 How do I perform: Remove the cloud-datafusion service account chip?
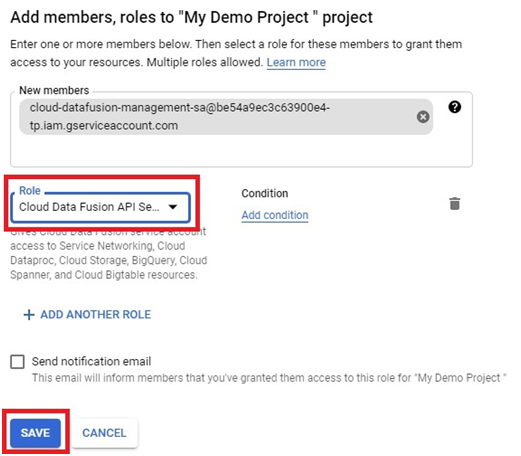point(423,117)
